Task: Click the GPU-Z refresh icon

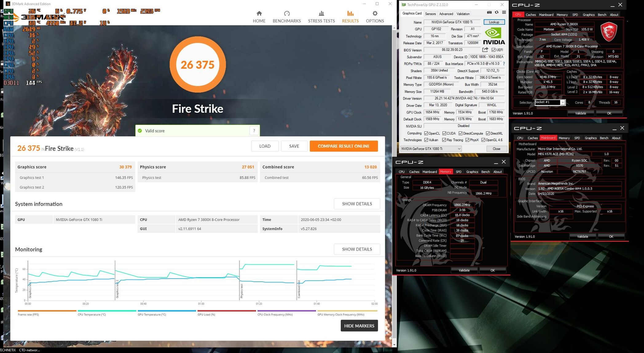Action: (497, 13)
